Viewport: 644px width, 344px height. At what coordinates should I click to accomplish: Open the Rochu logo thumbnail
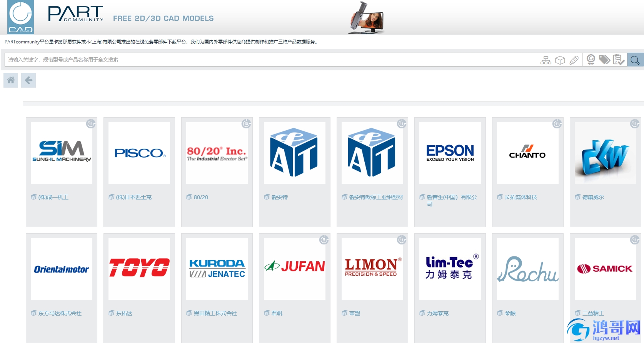pos(528,269)
